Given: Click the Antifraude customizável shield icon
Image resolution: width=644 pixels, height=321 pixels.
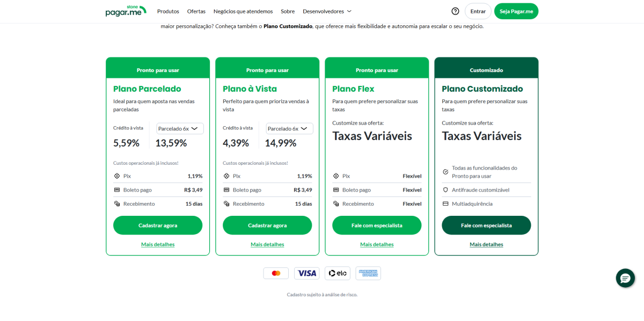Looking at the screenshot, I should 445,190.
